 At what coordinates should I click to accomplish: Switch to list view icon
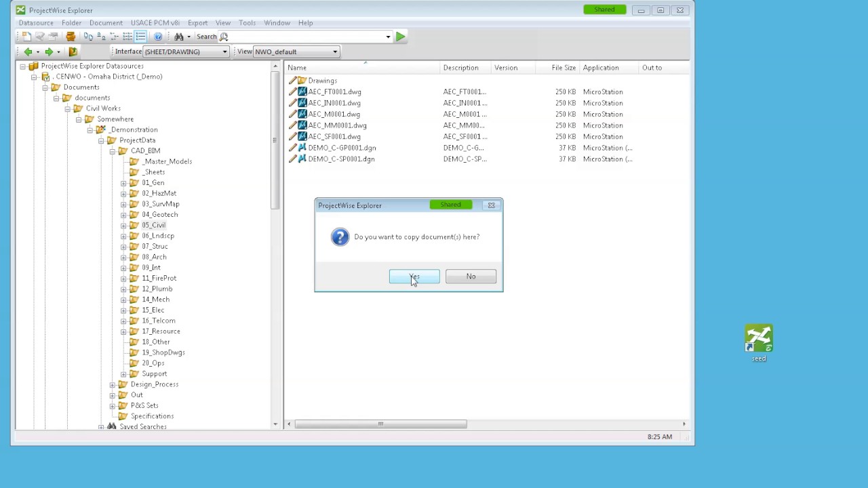coord(127,37)
